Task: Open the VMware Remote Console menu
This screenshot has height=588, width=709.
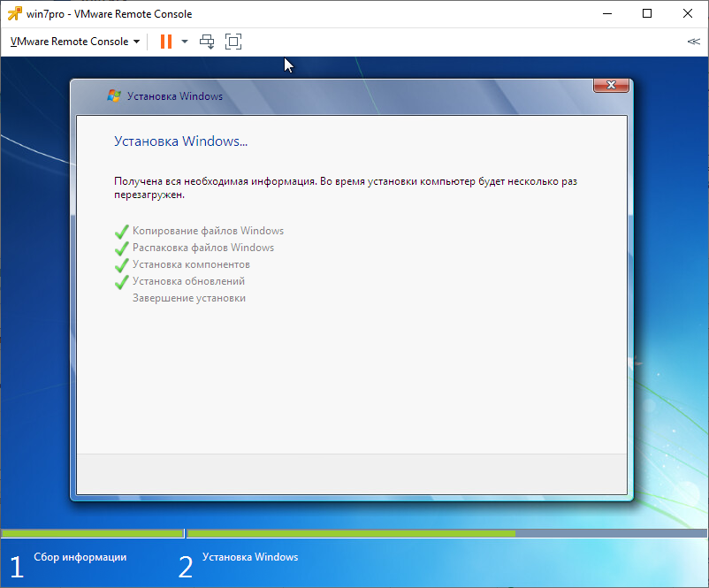Action: point(74,42)
